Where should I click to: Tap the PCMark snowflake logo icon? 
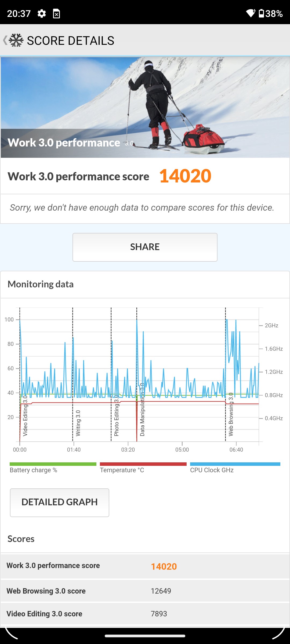16,41
